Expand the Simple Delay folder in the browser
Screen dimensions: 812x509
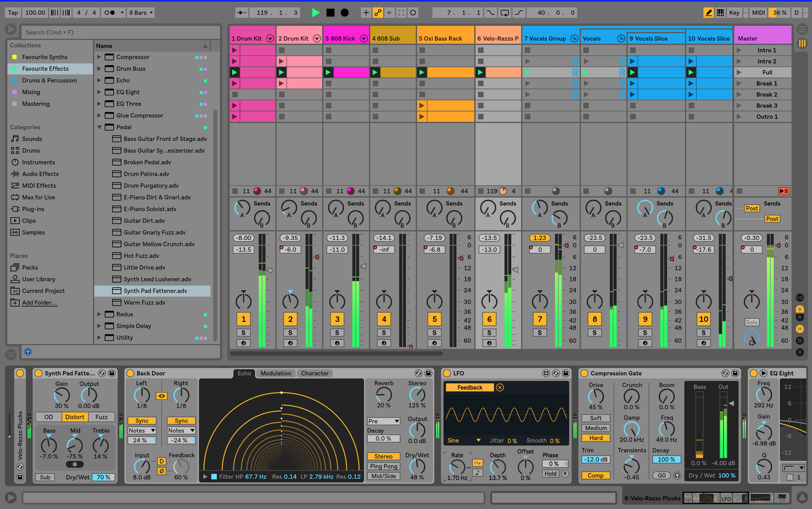[99, 325]
